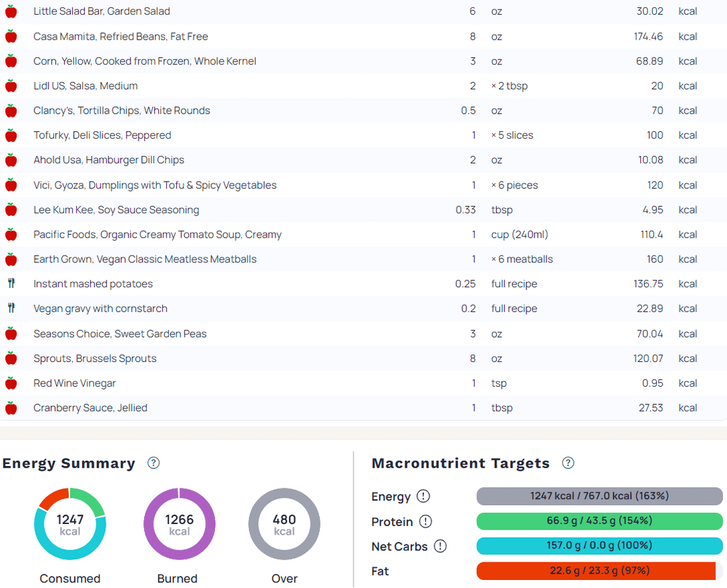
Task: Click the apple icon beside Little Salad Bar
Action: [11, 11]
